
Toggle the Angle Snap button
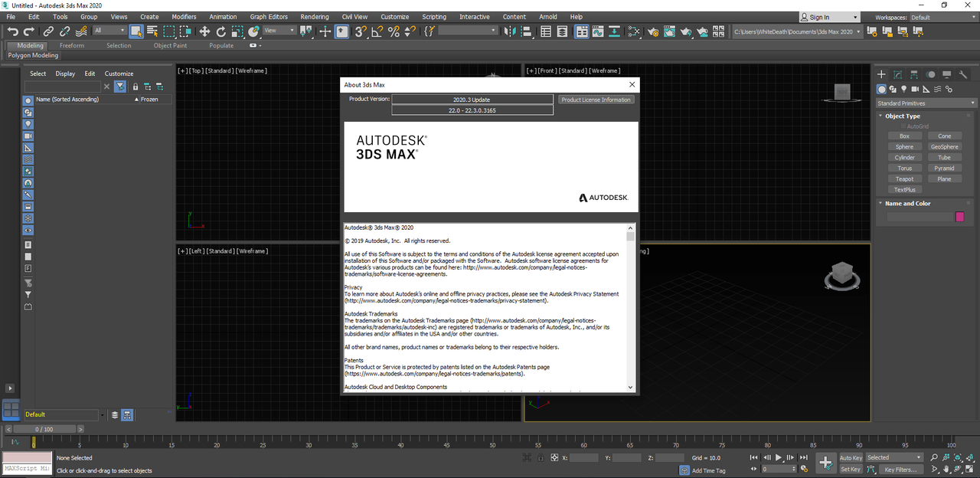click(377, 31)
